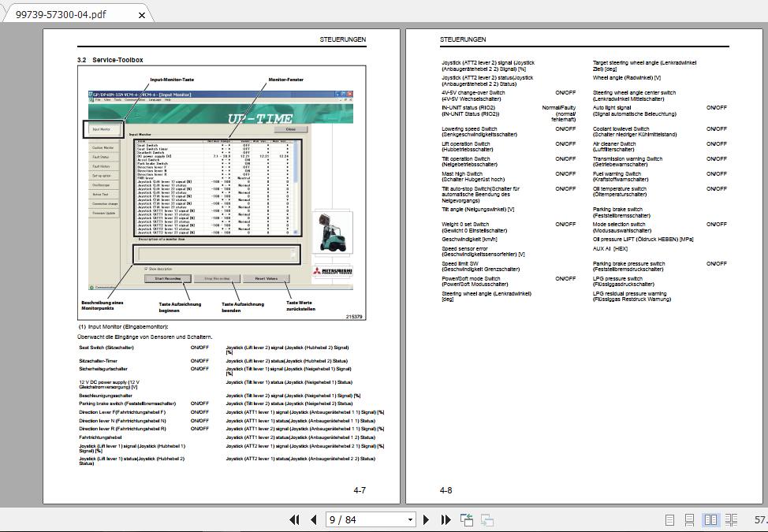Screen dimensions: 768x532
Task: Open the Help menu of the Input Monitor tool
Action: [167, 100]
